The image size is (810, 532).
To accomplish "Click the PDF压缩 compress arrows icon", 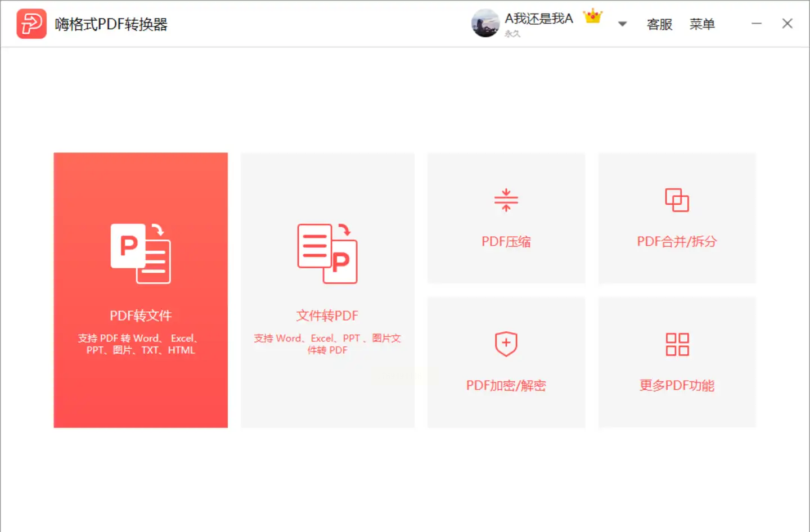I will tap(506, 200).
